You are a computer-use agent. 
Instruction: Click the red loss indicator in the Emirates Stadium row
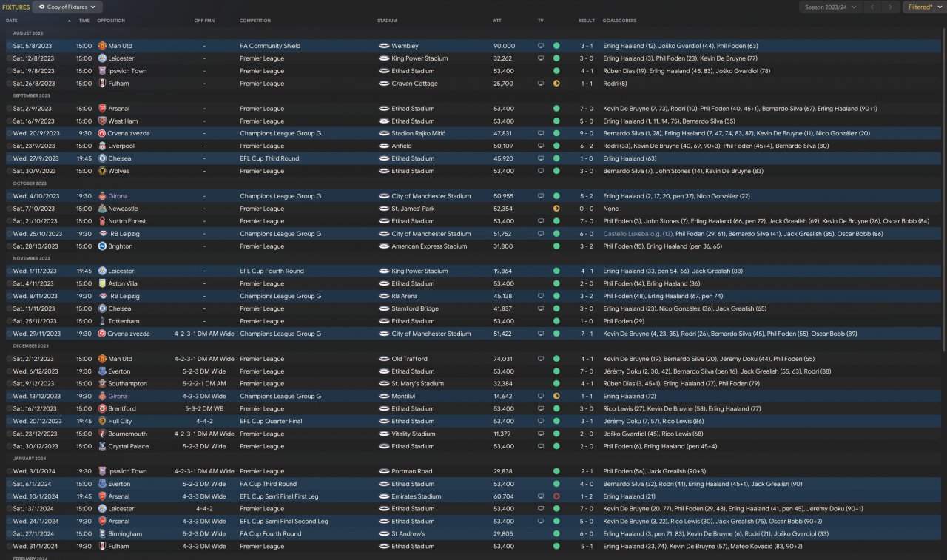coord(556,497)
